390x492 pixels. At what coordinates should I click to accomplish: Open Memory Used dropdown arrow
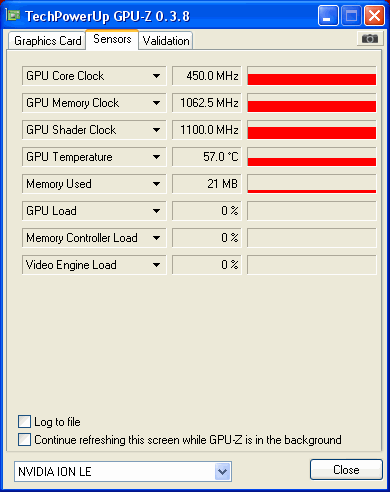click(156, 184)
